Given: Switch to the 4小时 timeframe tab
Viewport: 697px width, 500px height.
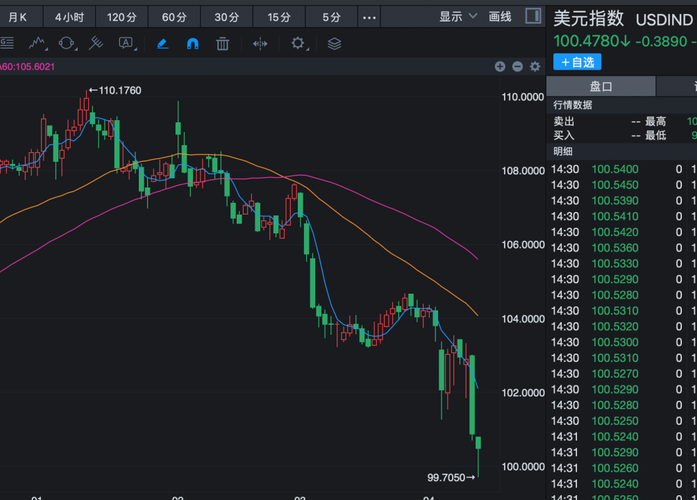Looking at the screenshot, I should (69, 17).
